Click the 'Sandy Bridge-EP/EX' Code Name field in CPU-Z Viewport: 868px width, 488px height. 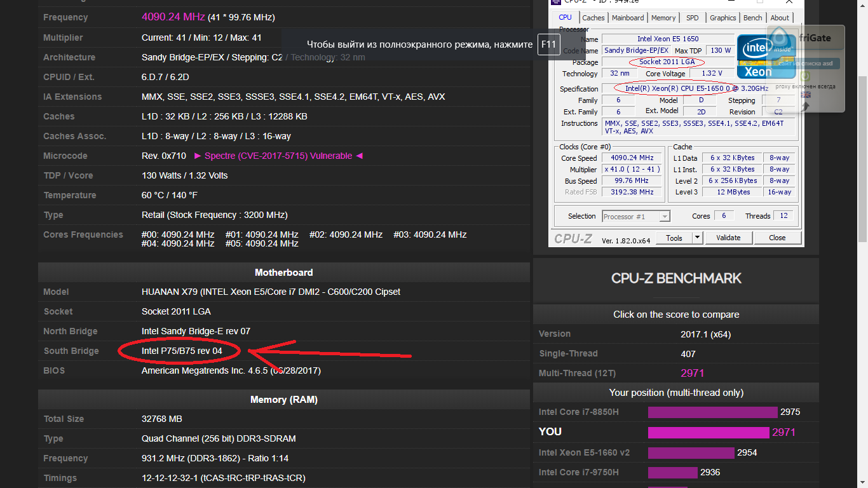[x=636, y=50]
